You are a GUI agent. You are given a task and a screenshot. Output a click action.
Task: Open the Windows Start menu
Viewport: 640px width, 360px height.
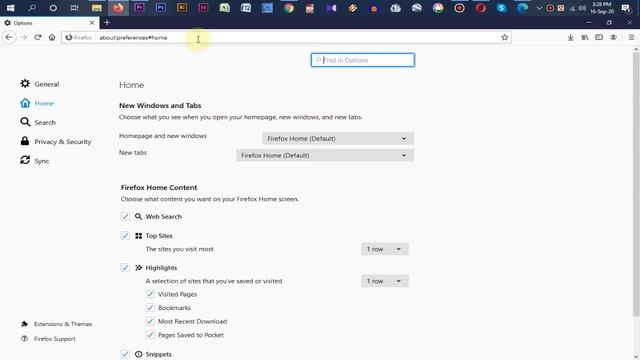[10, 8]
